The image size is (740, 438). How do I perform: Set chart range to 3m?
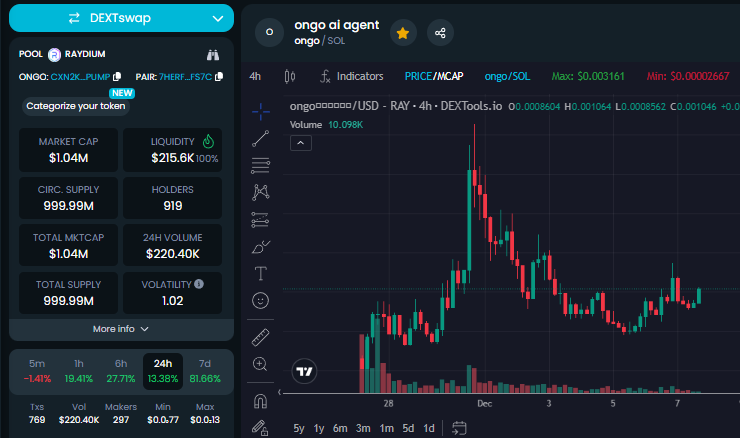coord(363,429)
